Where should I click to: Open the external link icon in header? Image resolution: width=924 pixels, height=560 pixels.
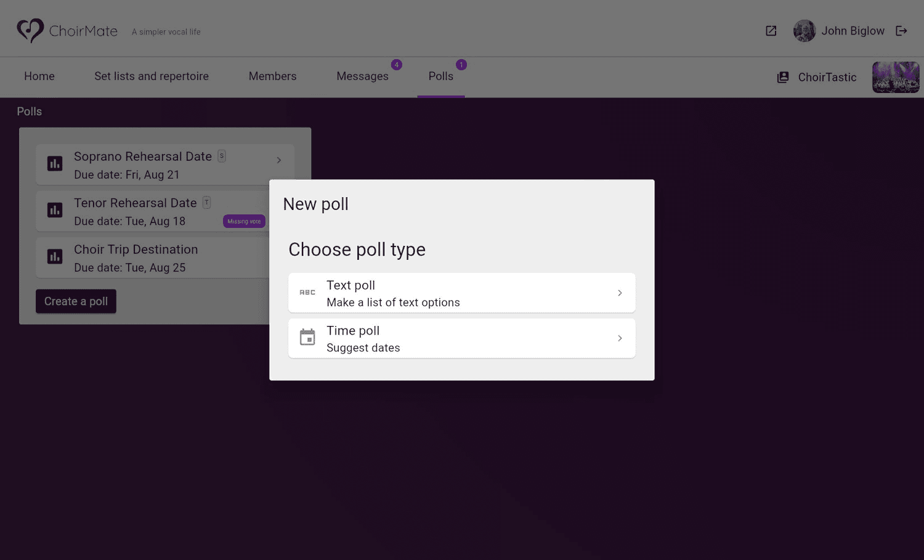(771, 31)
